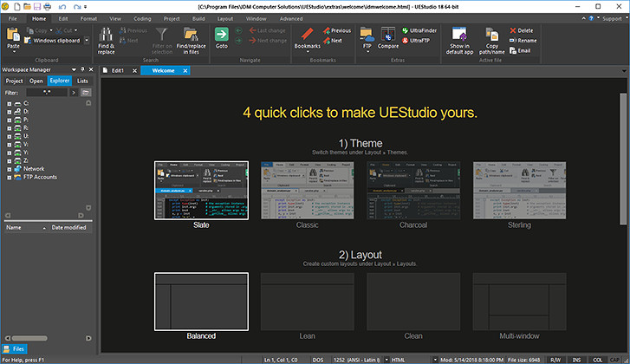This screenshot has height=364, width=630.
Task: Choose the Sterling theme thumbnail
Action: (x=519, y=191)
